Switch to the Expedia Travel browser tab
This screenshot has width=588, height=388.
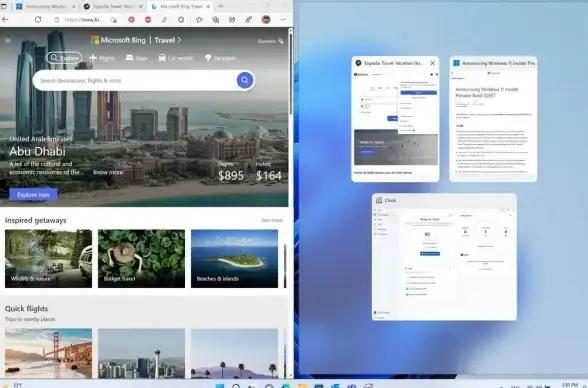pos(113,6)
